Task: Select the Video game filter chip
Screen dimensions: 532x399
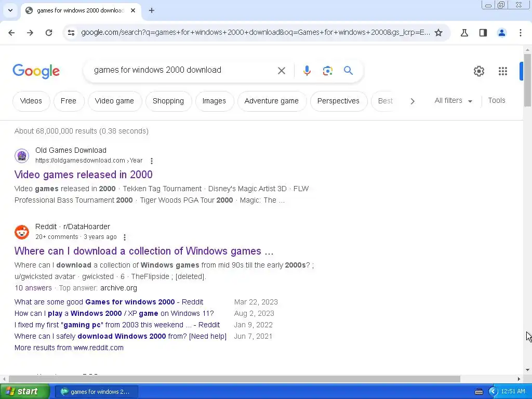Action: point(115,101)
